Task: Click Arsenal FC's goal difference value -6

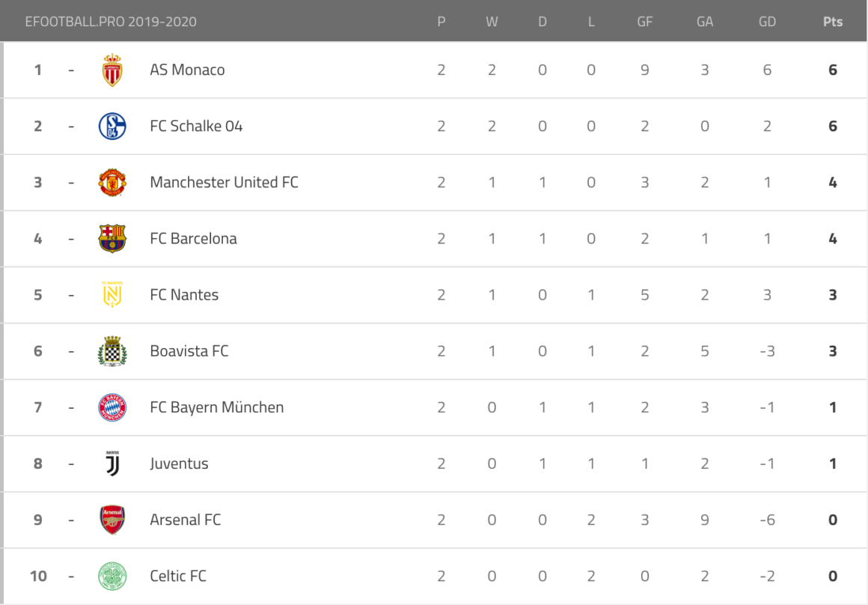Action: coord(767,520)
